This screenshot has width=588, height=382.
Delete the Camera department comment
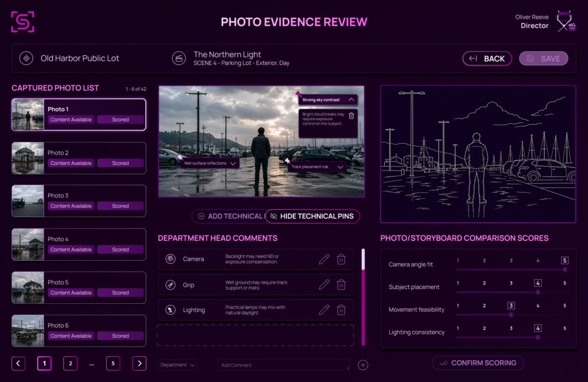coord(341,259)
